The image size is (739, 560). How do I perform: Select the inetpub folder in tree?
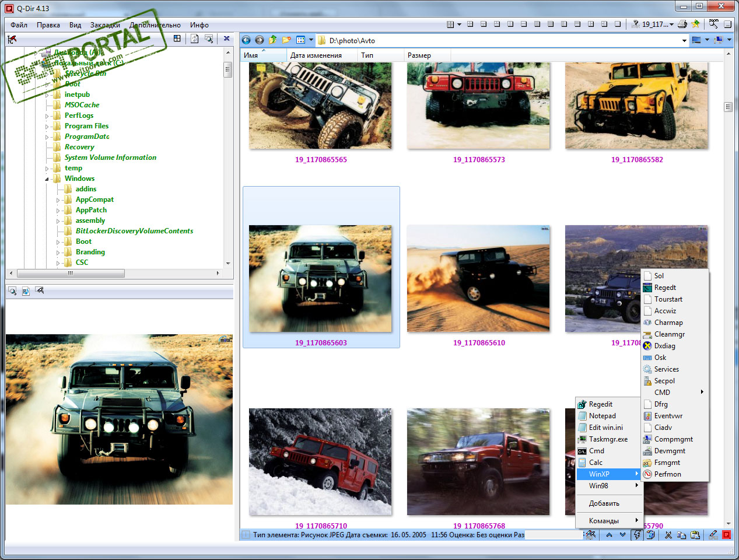coord(77,94)
